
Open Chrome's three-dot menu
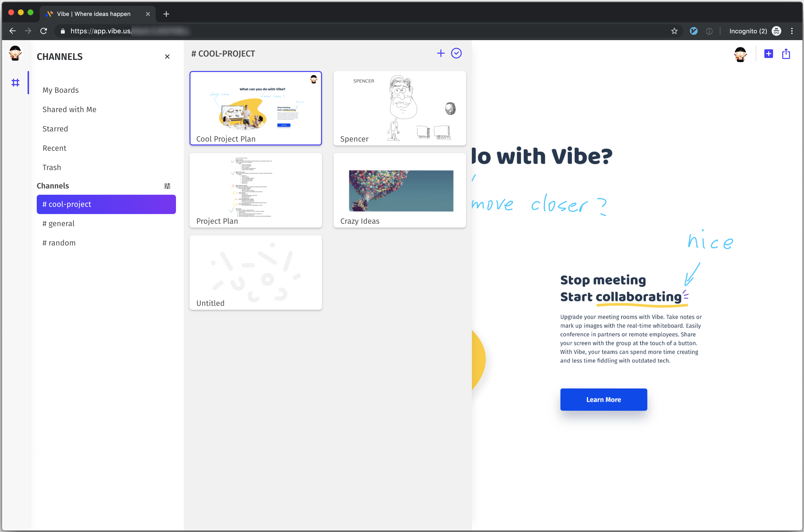[x=792, y=31]
